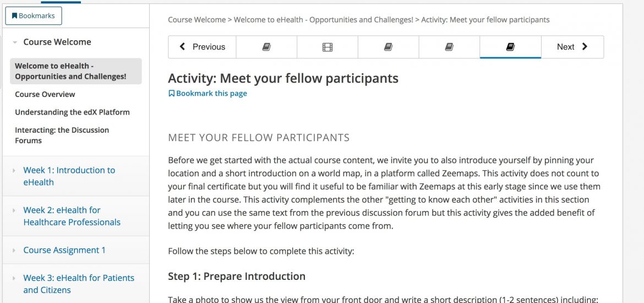The width and height of the screenshot is (644, 303).
Task: Select the active highlighted book unit icon
Action: tap(510, 47)
